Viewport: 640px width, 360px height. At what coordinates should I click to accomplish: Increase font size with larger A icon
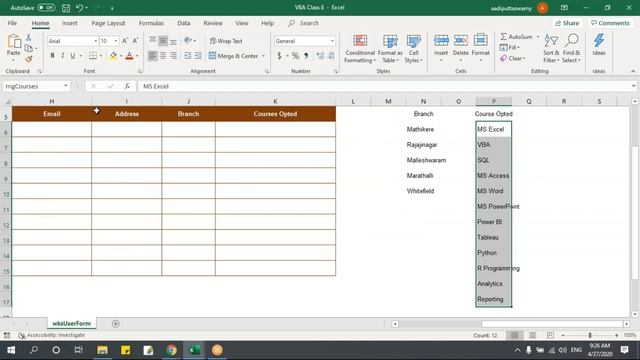[x=125, y=41]
